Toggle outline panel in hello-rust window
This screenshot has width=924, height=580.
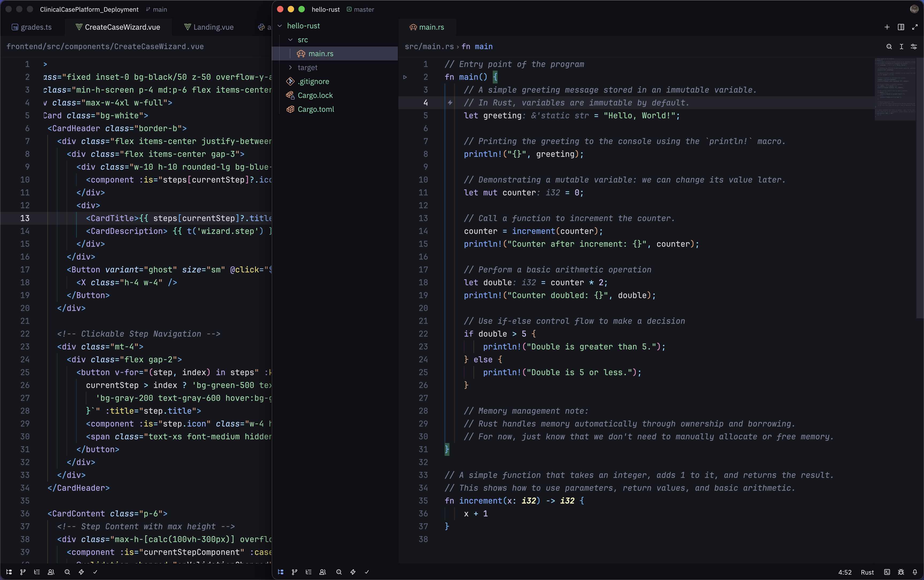[x=309, y=572]
